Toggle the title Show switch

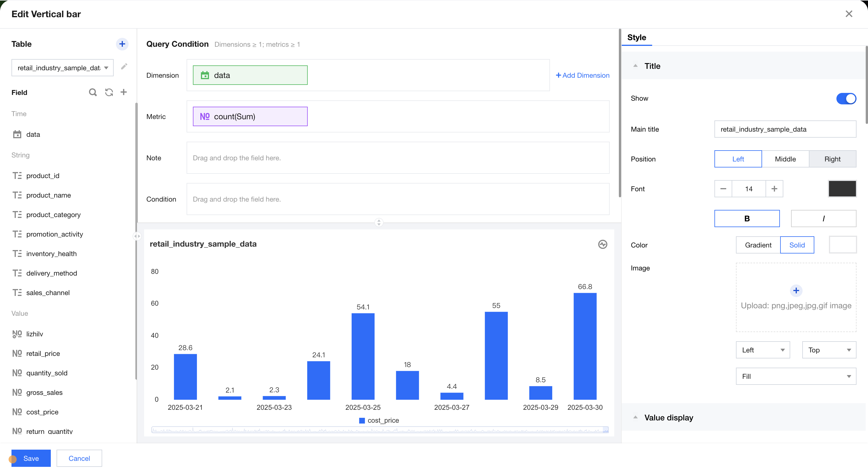click(x=846, y=99)
